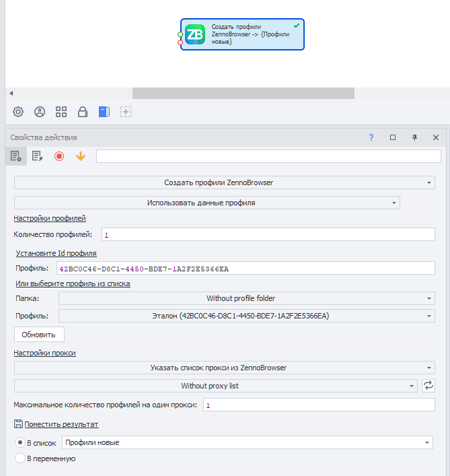
Task: Click the empty field in the properties toolbar
Action: coord(268,156)
